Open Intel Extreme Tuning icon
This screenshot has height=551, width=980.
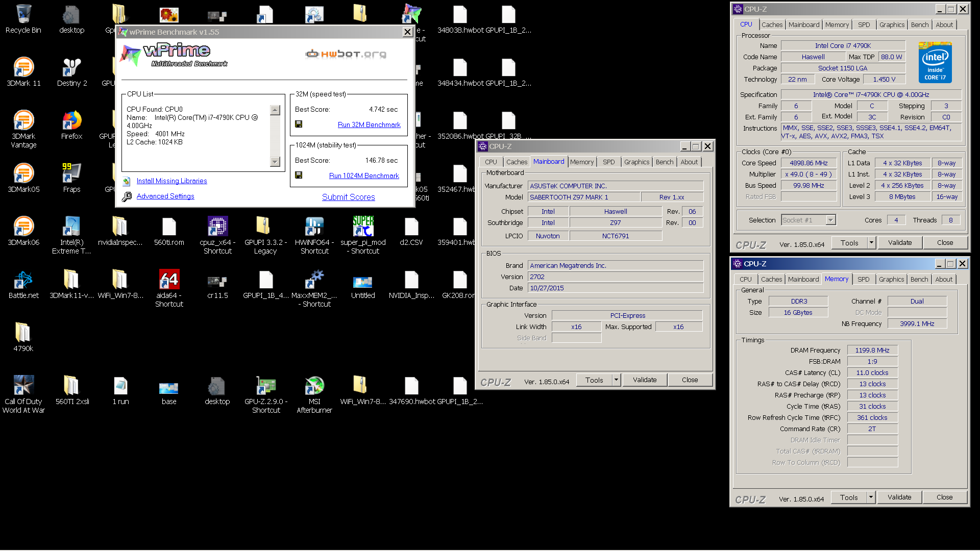click(x=71, y=235)
